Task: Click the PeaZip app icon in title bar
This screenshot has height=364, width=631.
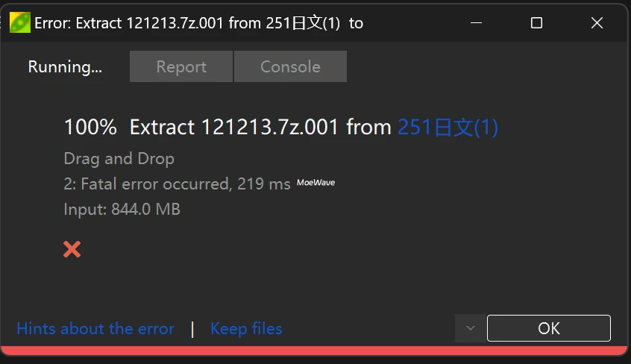Action: coord(19,22)
